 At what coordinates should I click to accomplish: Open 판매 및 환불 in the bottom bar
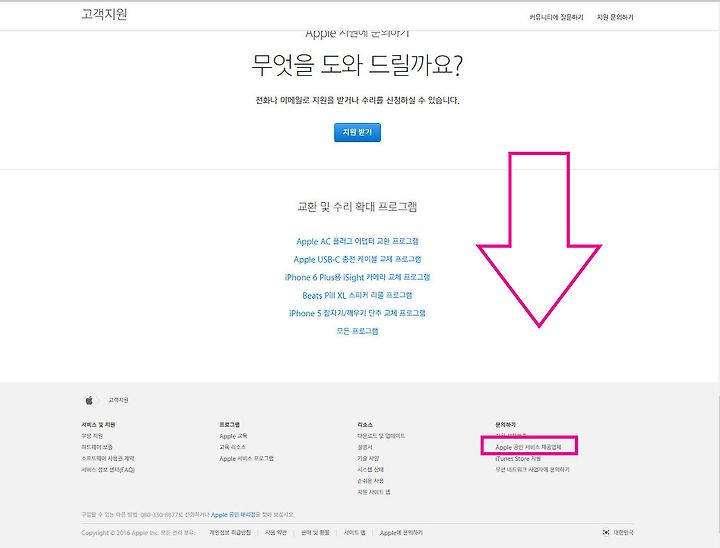315,532
